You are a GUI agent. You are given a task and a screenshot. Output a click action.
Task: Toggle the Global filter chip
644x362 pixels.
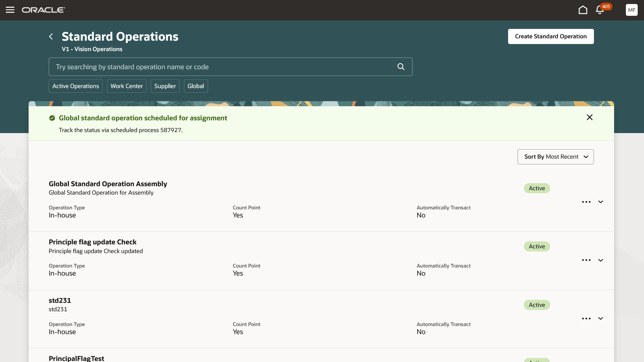tap(196, 86)
